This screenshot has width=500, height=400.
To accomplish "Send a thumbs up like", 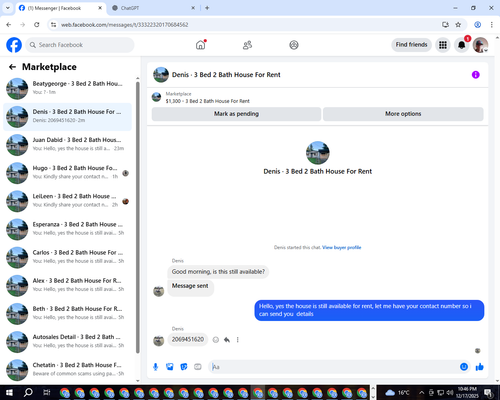I will coord(480,367).
